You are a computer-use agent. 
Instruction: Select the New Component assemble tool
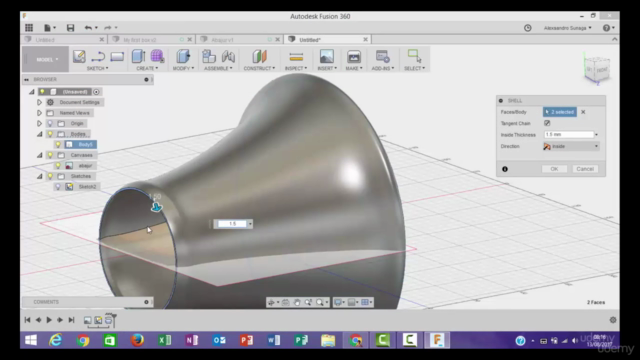point(209,56)
